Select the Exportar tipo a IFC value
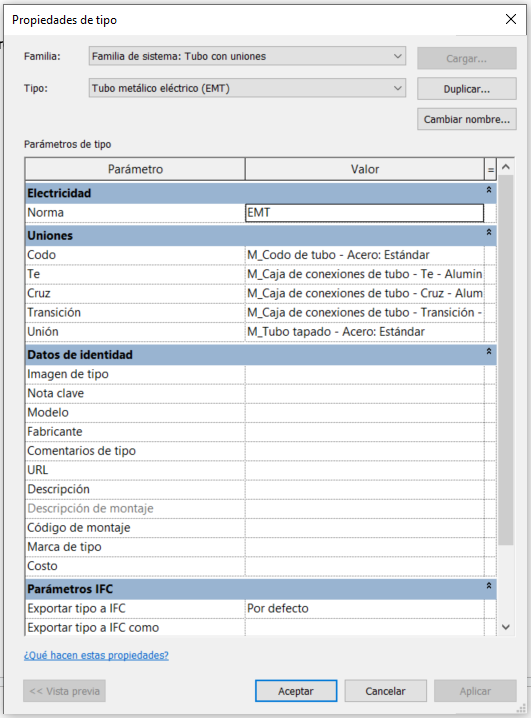Image resolution: width=531 pixels, height=718 pixels. [364, 609]
